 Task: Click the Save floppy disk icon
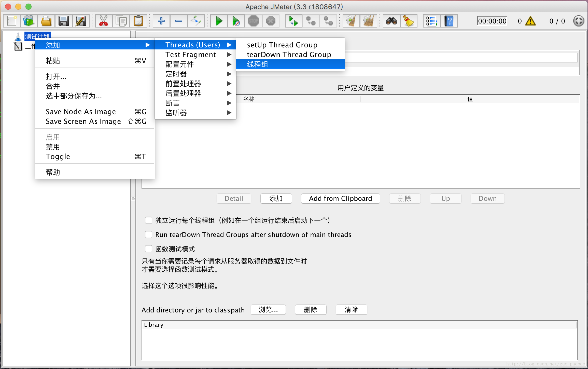coord(63,21)
